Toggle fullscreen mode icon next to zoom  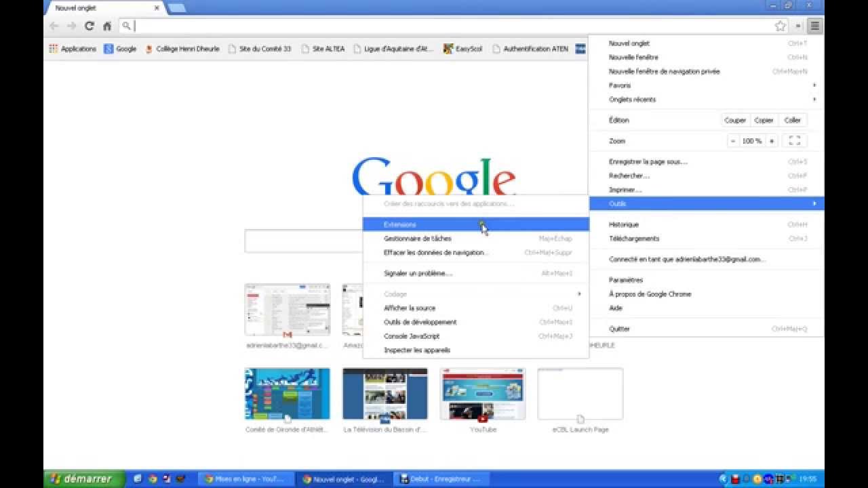point(795,141)
